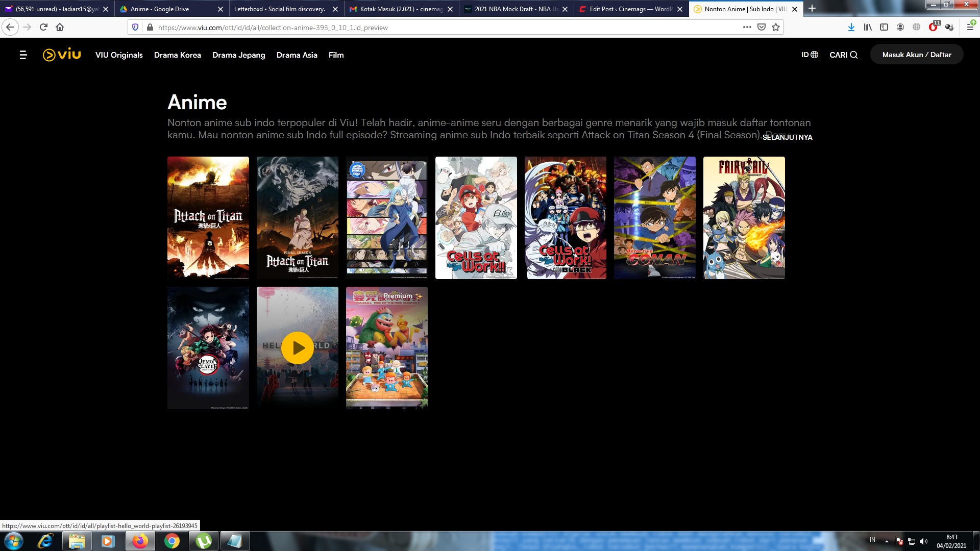Open first Attack on Titan poster
Image resolution: width=980 pixels, height=551 pixels.
pos(208,218)
